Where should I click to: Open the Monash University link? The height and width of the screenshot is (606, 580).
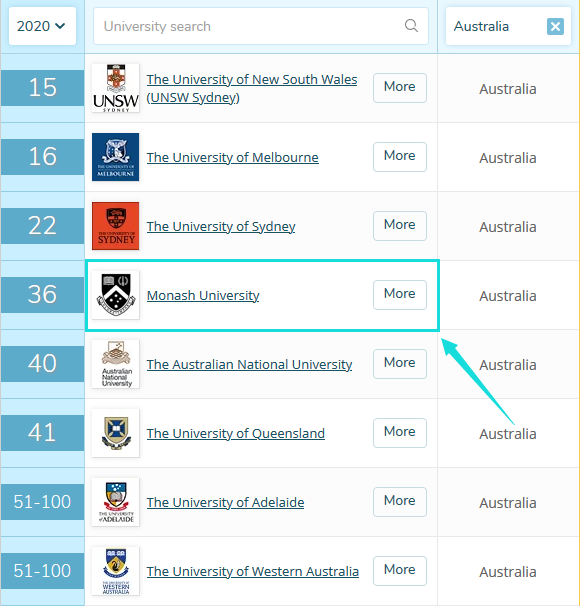click(x=203, y=296)
